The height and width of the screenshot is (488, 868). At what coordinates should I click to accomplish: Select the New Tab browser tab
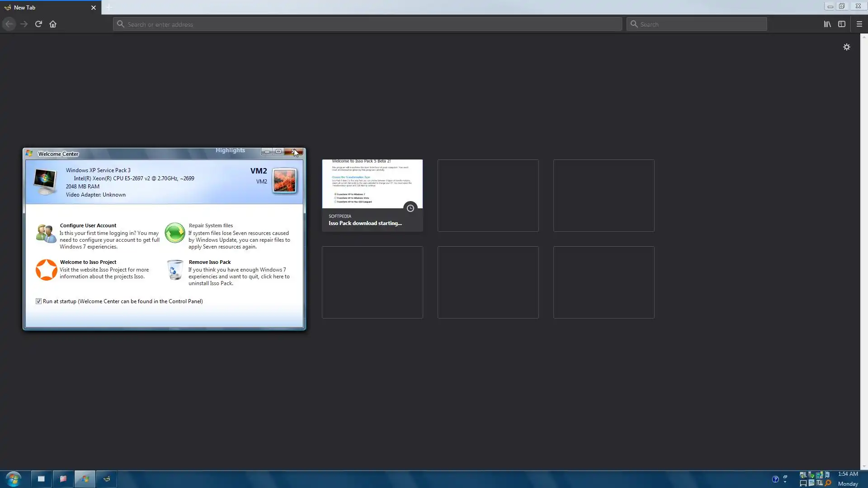(45, 7)
